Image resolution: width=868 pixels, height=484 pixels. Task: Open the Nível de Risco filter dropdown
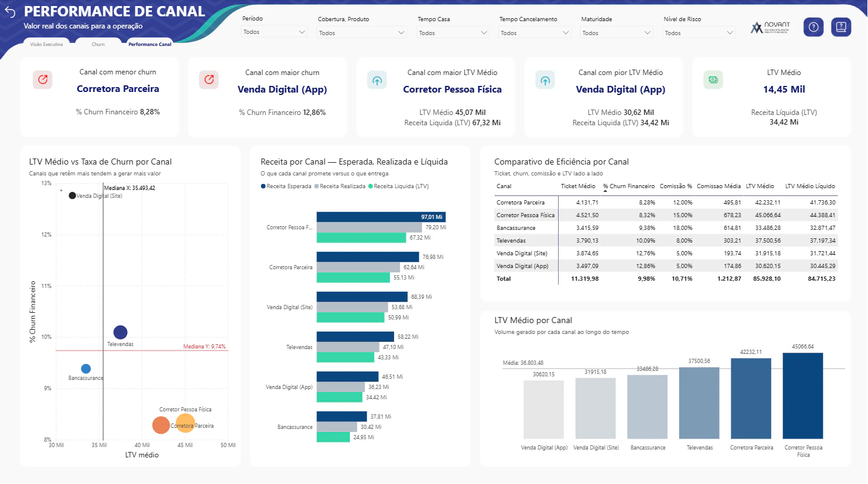700,33
